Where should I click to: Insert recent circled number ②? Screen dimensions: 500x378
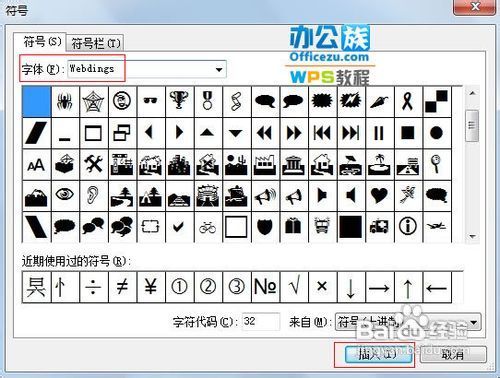pos(208,287)
